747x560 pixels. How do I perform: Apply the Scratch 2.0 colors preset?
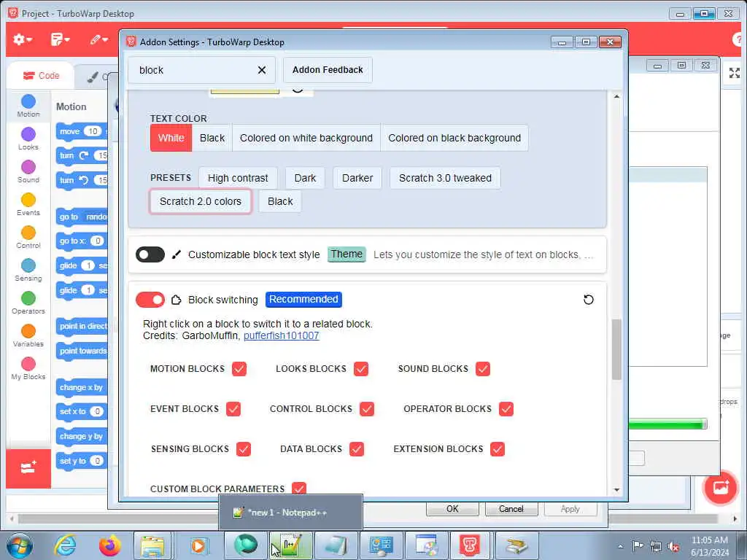[201, 201]
